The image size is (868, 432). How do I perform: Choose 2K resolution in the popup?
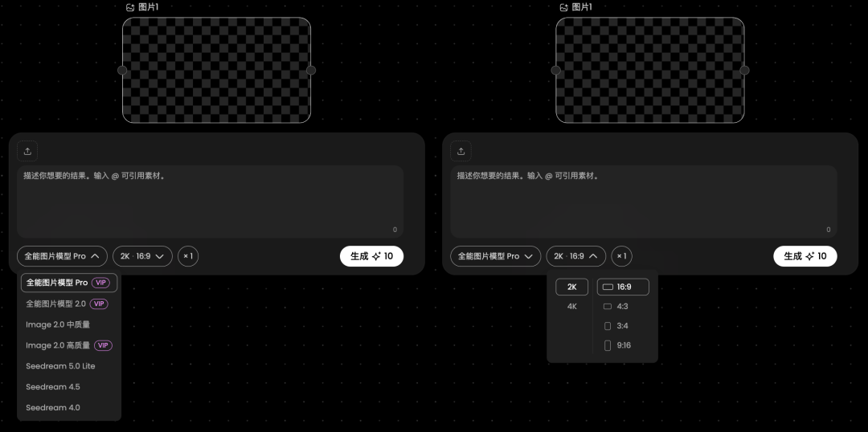[x=572, y=287]
